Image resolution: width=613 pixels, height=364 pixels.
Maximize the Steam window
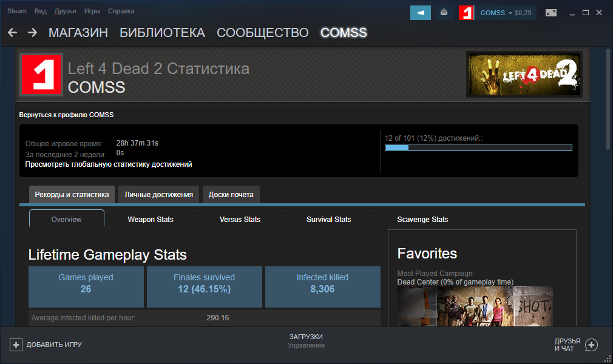tap(586, 13)
